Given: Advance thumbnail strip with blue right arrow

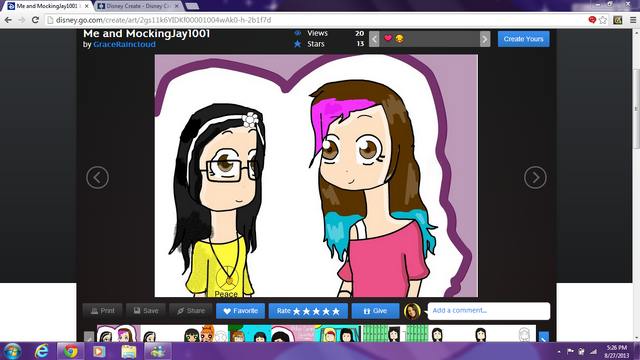Looking at the screenshot, I should pos(543,337).
